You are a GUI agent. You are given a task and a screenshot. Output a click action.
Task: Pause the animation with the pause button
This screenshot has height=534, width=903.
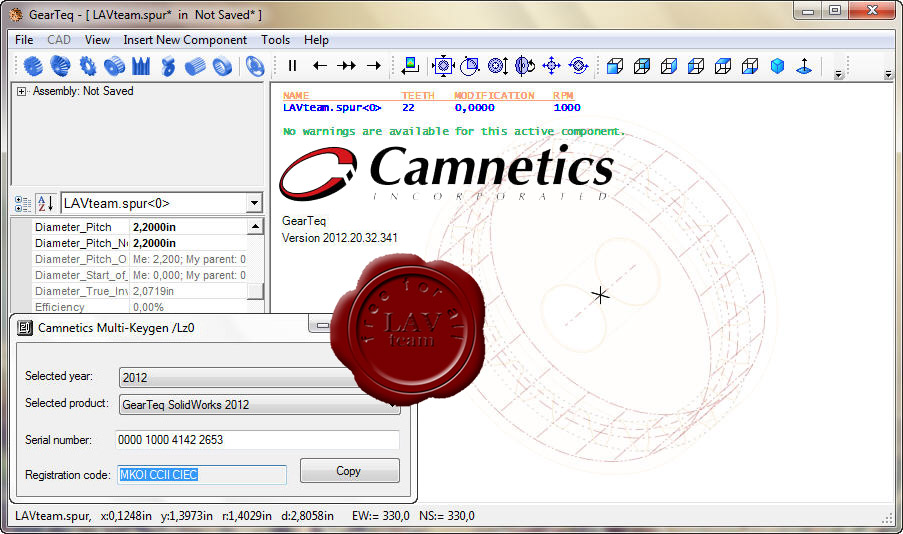292,66
